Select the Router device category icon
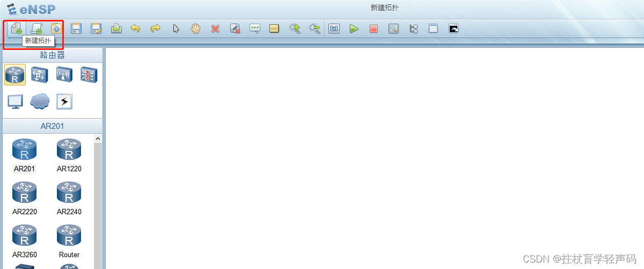 15,75
